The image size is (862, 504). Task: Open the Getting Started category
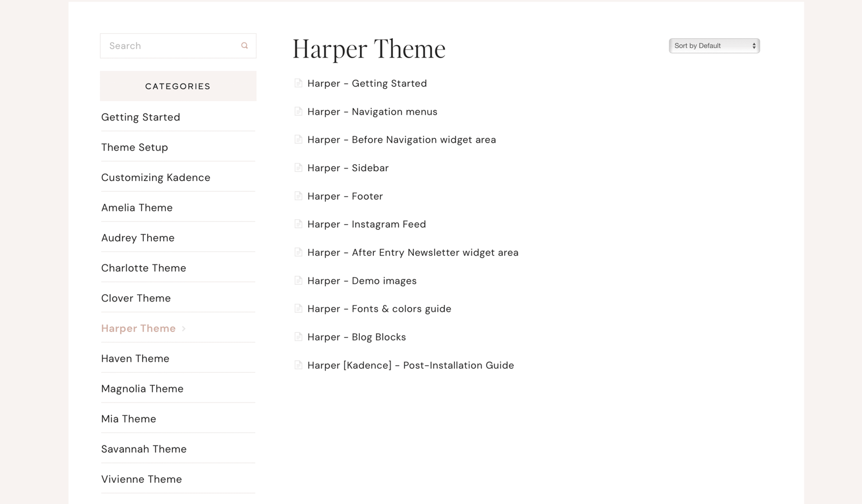[x=141, y=117]
